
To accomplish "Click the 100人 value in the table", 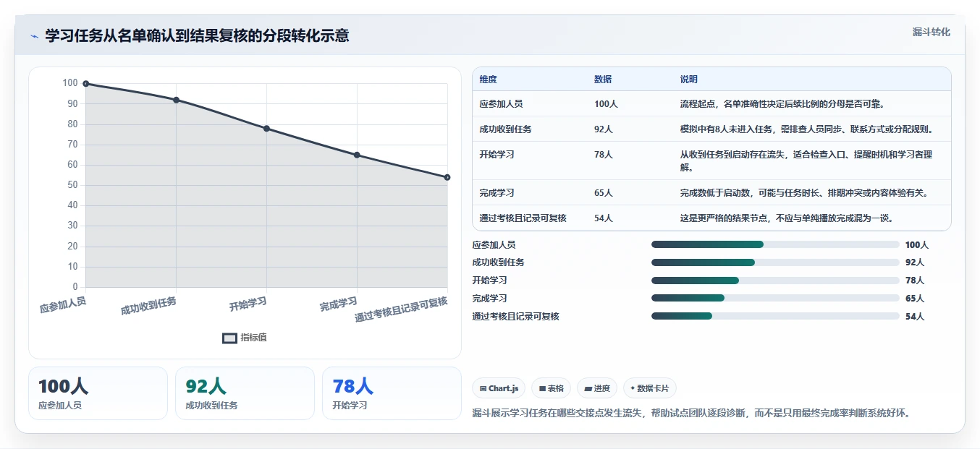I will point(606,104).
